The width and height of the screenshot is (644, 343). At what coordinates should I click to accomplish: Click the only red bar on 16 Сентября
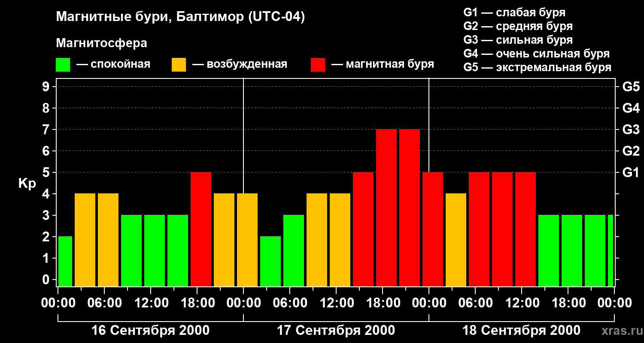point(201,229)
